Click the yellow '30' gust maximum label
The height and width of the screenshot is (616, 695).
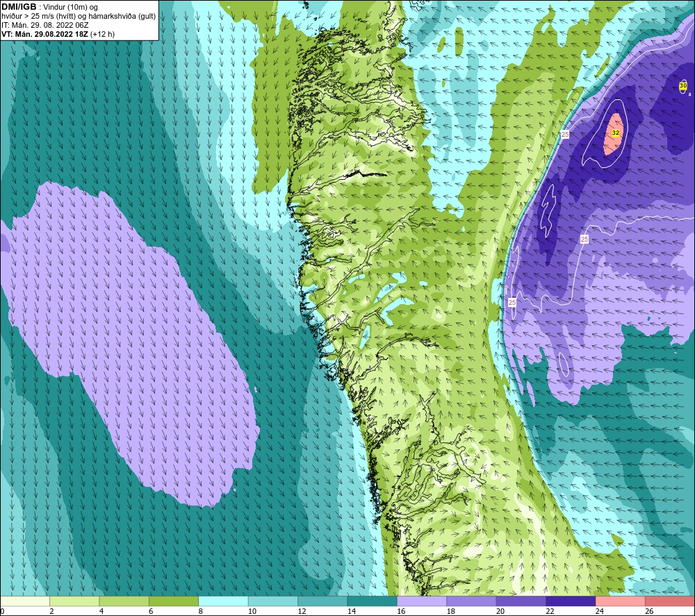[x=682, y=85]
